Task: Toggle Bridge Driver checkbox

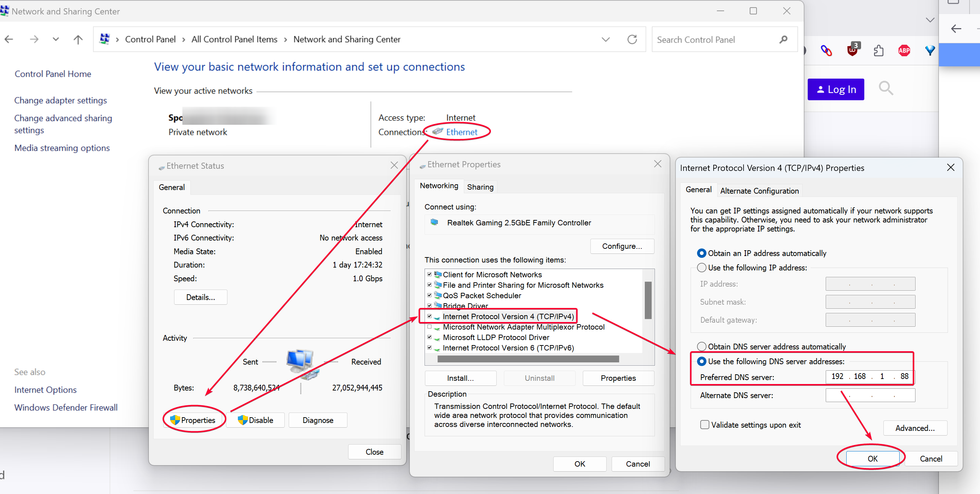Action: [x=430, y=306]
